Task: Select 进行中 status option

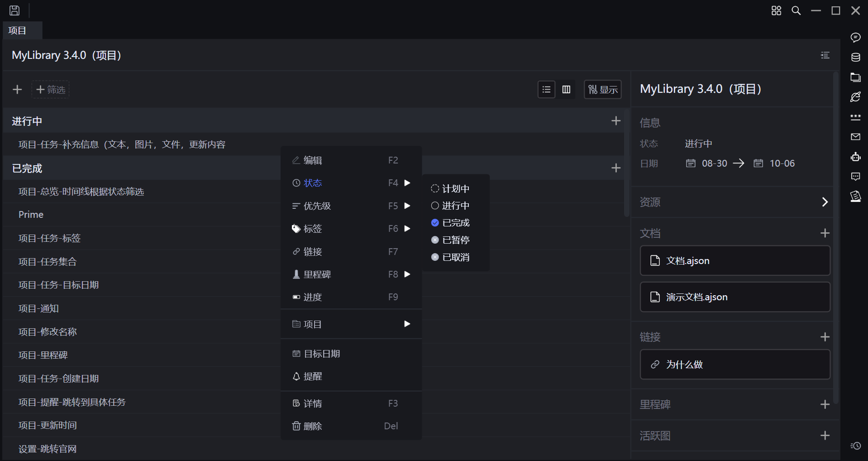Action: 456,206
